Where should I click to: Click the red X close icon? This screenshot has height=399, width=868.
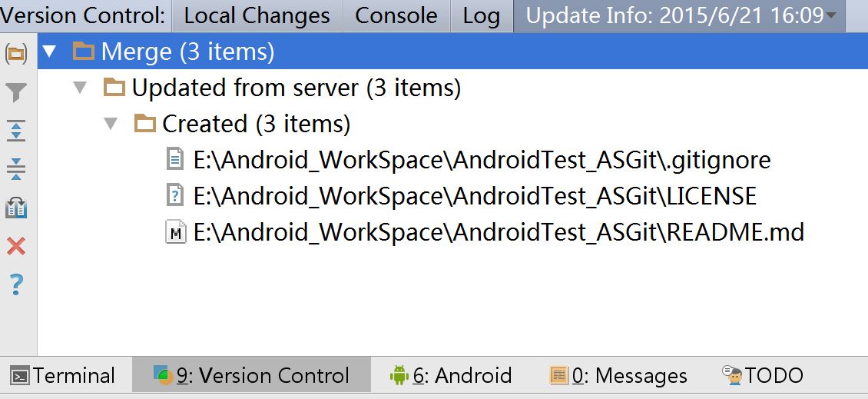[16, 246]
